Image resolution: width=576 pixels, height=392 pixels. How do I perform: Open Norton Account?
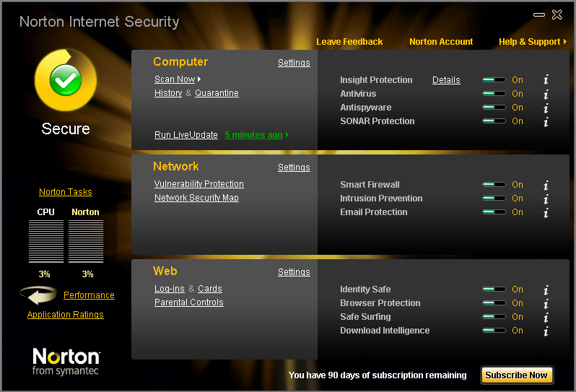pyautogui.click(x=441, y=42)
